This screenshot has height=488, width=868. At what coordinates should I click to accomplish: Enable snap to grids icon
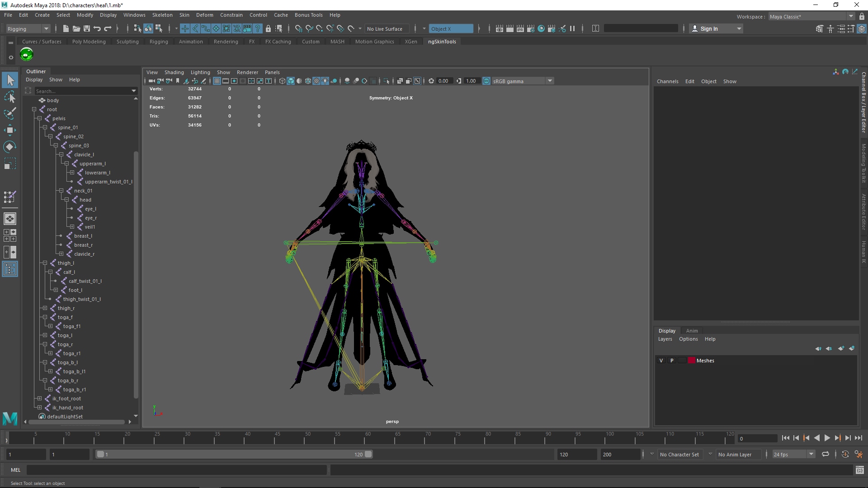click(x=298, y=28)
